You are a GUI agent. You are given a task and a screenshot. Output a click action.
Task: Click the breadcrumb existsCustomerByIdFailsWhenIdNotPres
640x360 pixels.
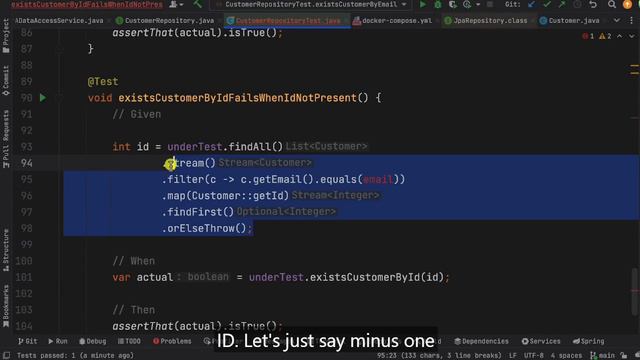[x=87, y=4]
